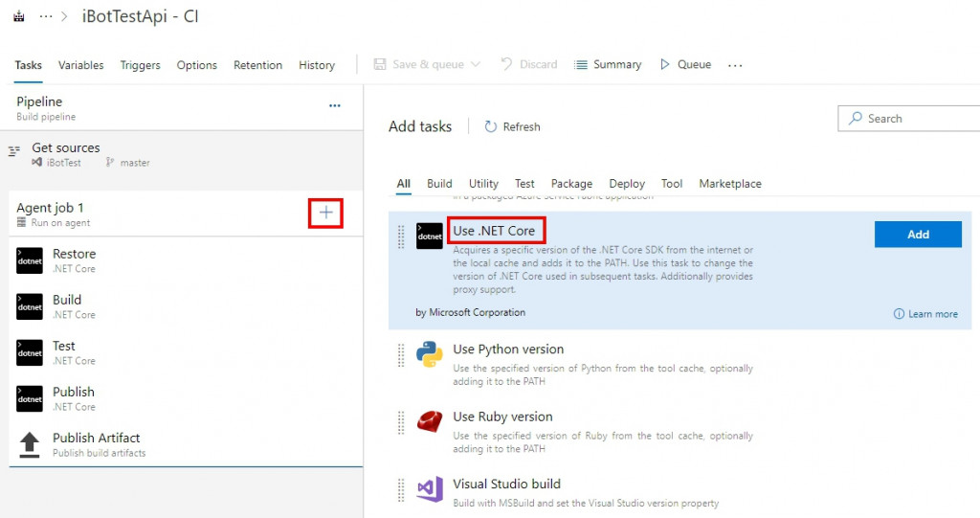Click the Save & queue floppy disk icon
980x518 pixels.
coord(380,64)
